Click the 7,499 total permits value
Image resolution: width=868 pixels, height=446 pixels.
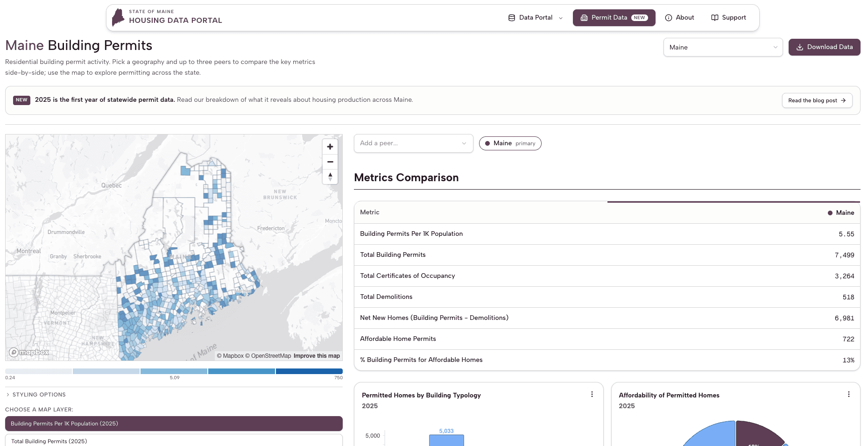844,255
